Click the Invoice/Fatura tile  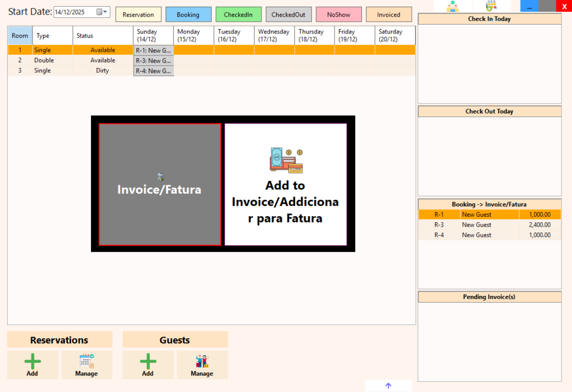160,184
